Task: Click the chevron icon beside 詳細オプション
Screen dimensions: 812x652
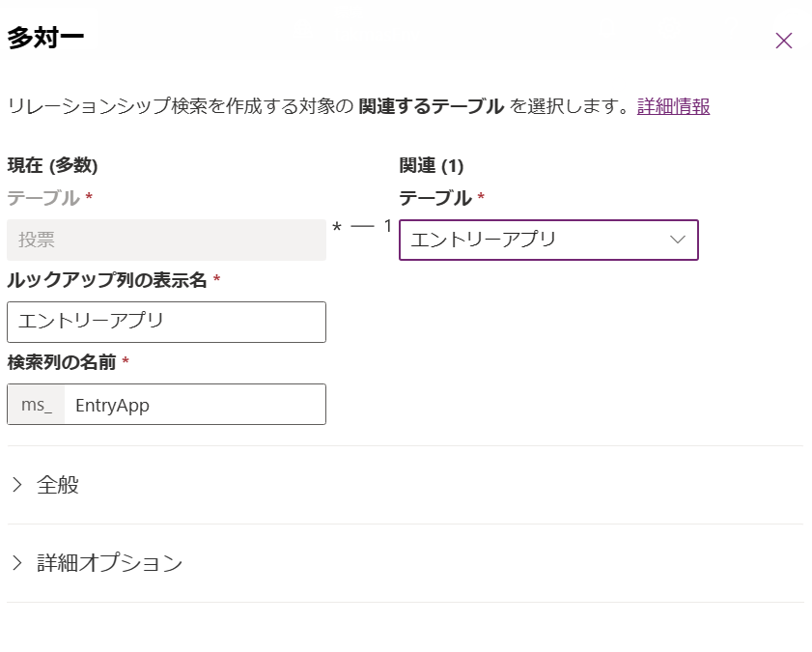Action: [x=17, y=563]
